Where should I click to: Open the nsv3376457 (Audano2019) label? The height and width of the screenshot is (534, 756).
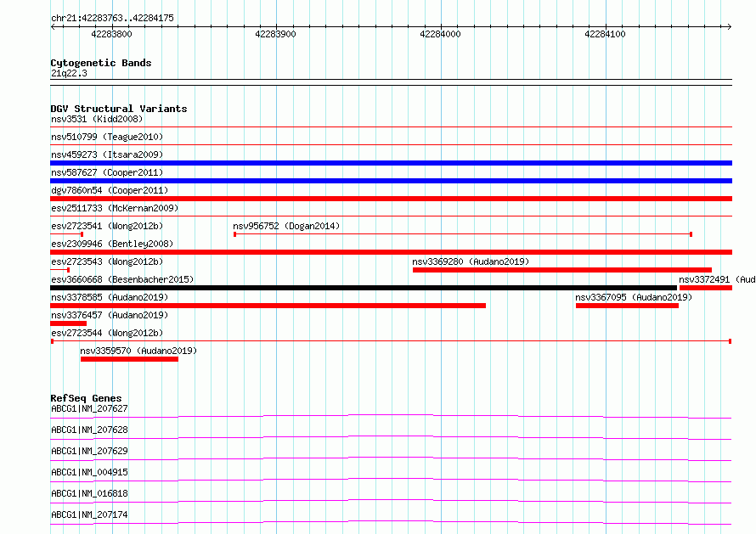point(110,315)
